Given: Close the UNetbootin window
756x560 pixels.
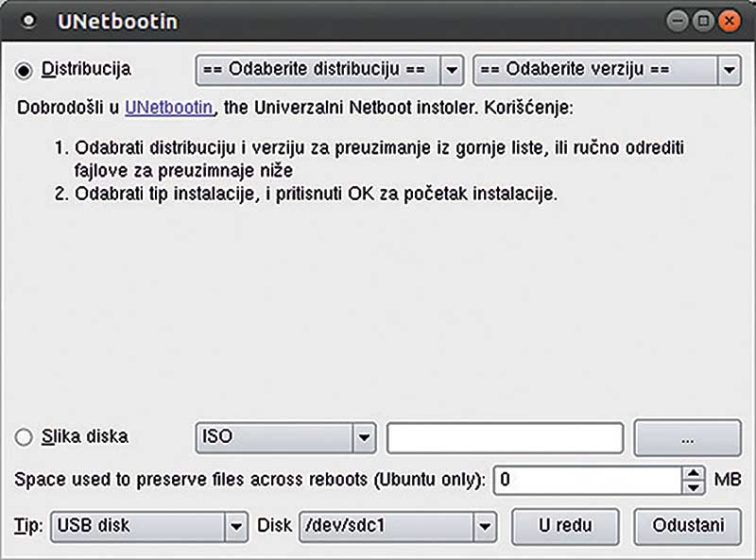Looking at the screenshot, I should [x=730, y=21].
